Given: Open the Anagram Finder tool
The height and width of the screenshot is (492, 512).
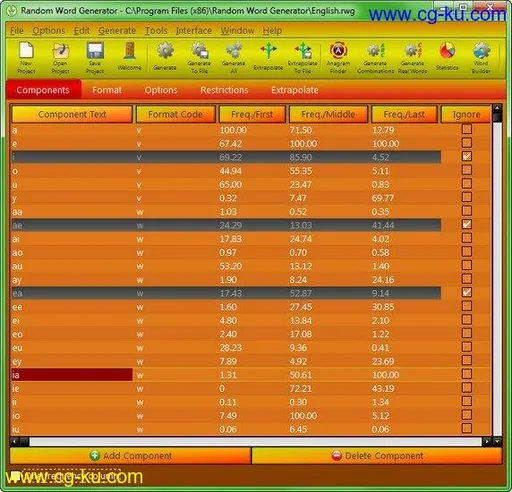Looking at the screenshot, I should click(338, 57).
